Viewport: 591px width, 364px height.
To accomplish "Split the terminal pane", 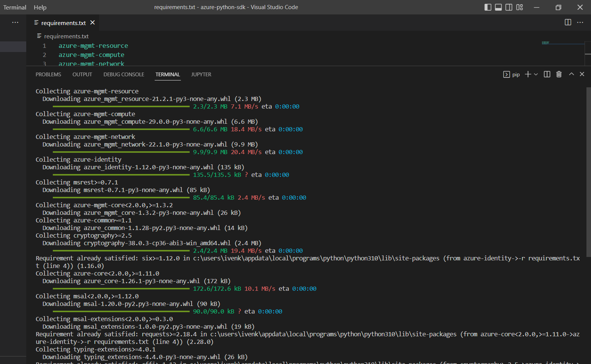I will (547, 74).
